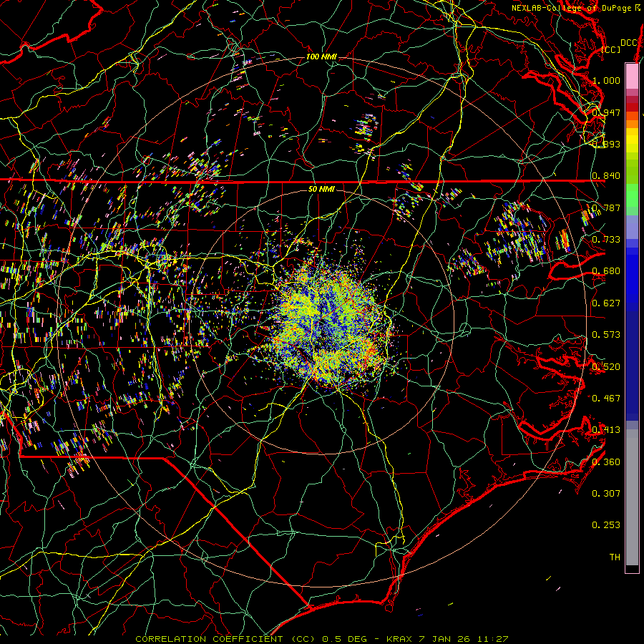The image size is (644, 644).
Task: Select the 1.000 legend value
Action: coord(606,80)
